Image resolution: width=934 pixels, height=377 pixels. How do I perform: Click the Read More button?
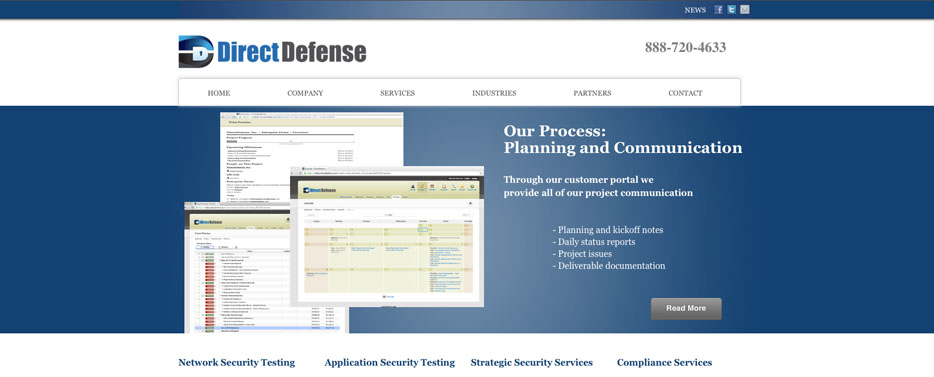[686, 309]
